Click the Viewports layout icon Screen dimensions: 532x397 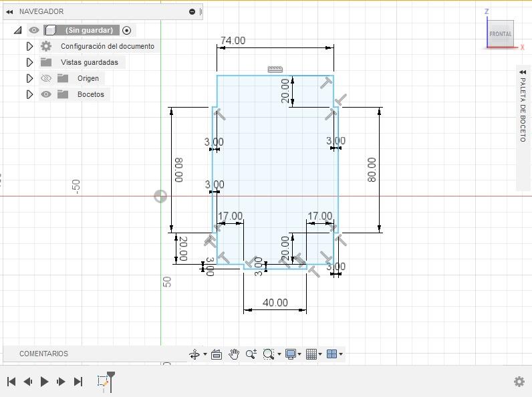(x=331, y=354)
